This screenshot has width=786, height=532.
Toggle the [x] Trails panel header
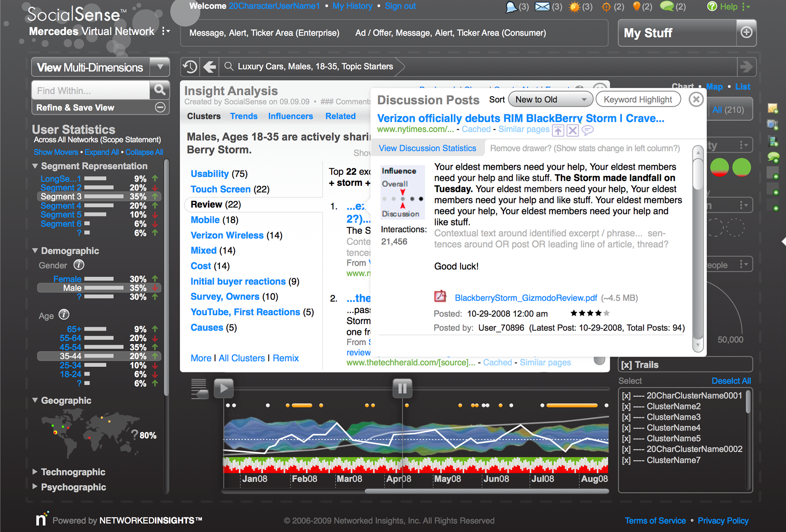click(685, 365)
